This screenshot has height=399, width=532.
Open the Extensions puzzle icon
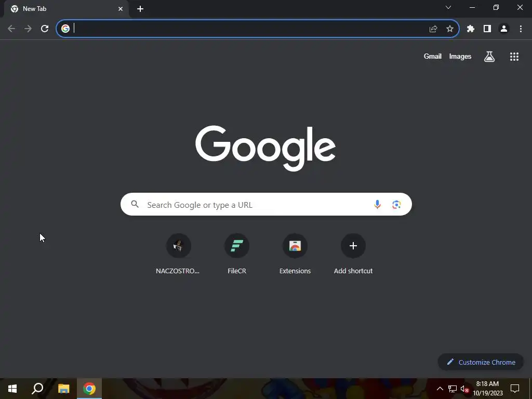[471, 29]
